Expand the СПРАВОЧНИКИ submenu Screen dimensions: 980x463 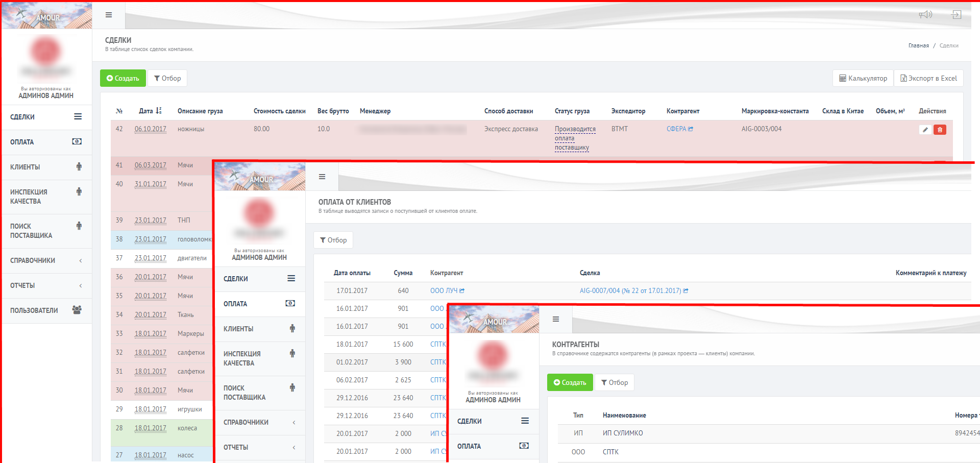(x=46, y=260)
